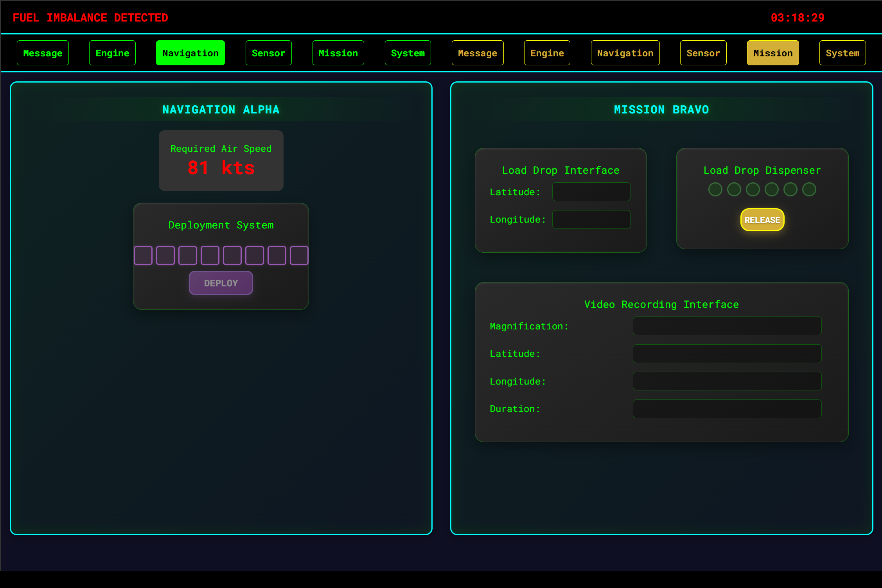This screenshot has height=588, width=882.
Task: Focus the Duration input field
Action: pyautogui.click(x=727, y=409)
